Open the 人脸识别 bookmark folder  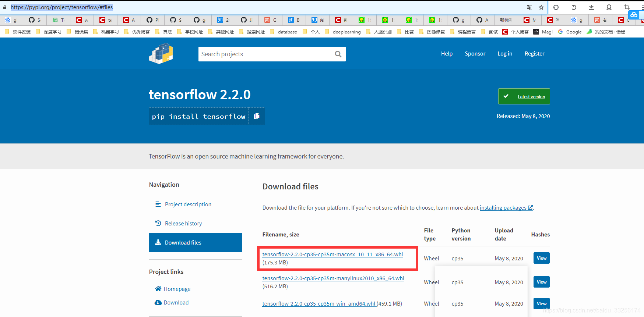coord(379,32)
